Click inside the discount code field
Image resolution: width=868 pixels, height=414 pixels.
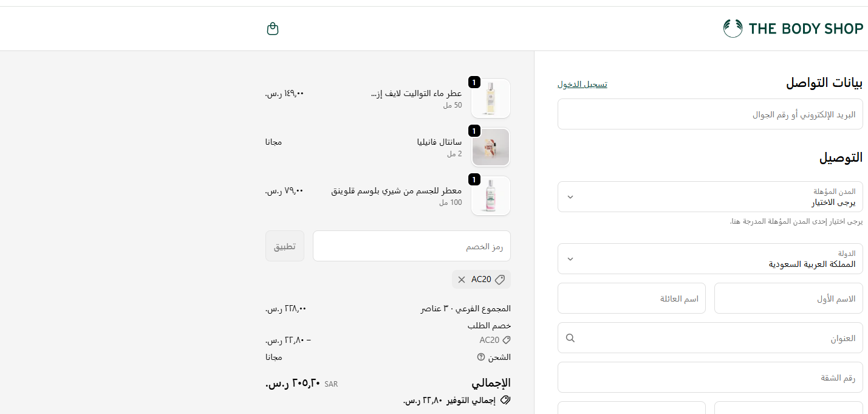411,246
